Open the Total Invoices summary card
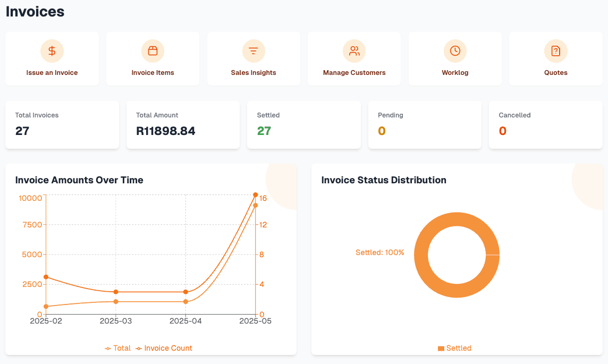The width and height of the screenshot is (608, 364). [62, 124]
